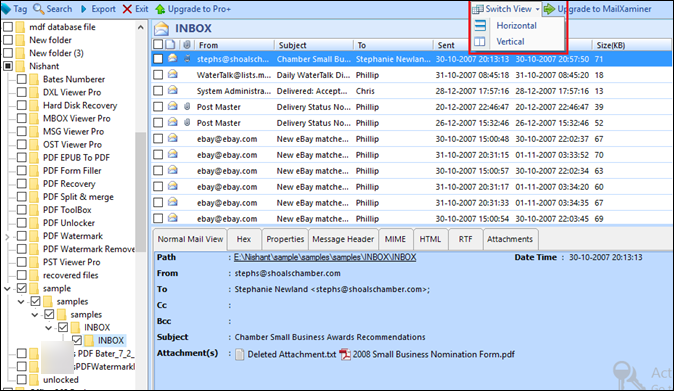Click envelope icon of the stephs@shoalsch email row
This screenshot has width=674, height=391.
tap(172, 58)
